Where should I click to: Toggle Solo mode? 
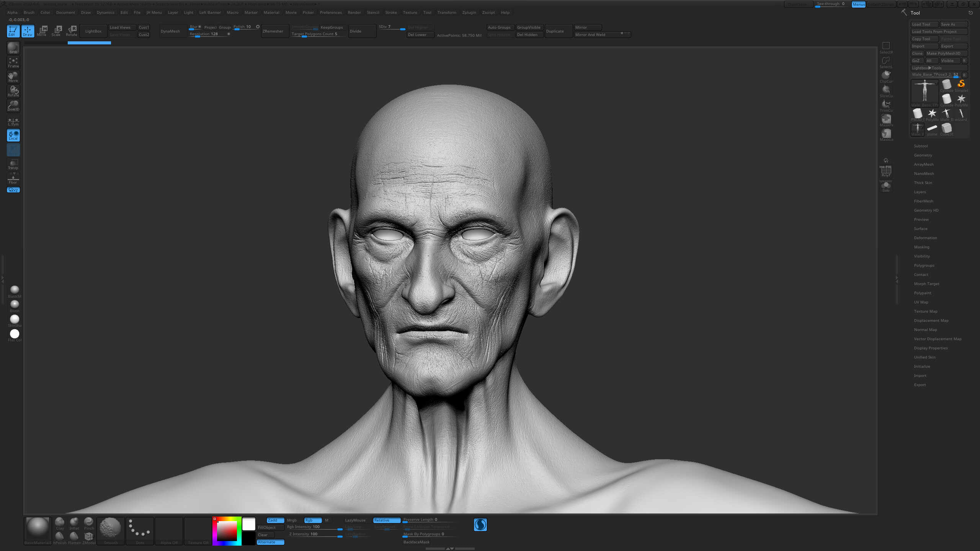click(x=886, y=186)
